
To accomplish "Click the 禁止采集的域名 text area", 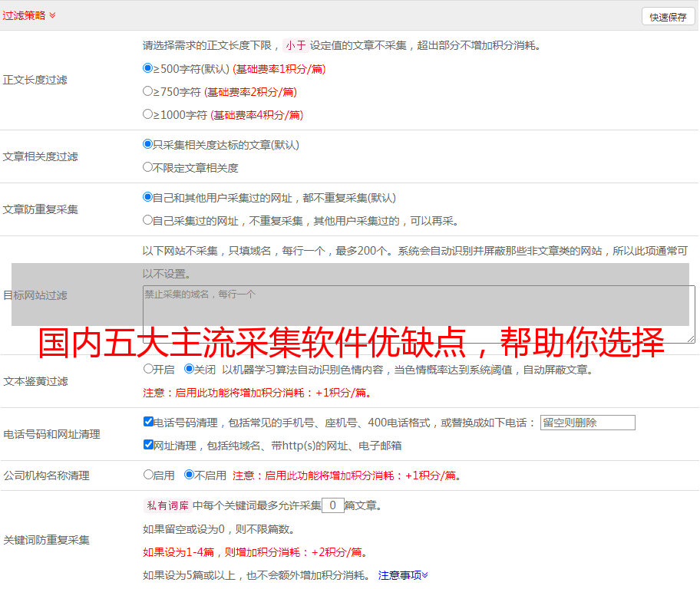I will [x=418, y=314].
